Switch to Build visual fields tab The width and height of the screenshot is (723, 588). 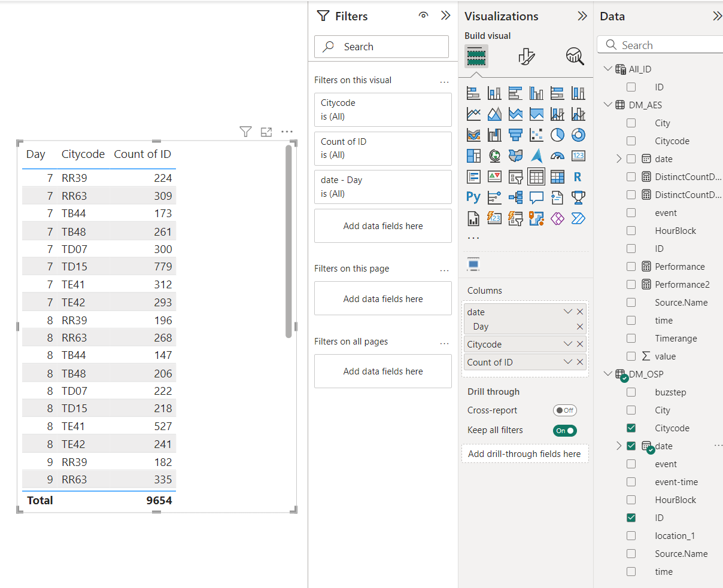click(x=476, y=57)
